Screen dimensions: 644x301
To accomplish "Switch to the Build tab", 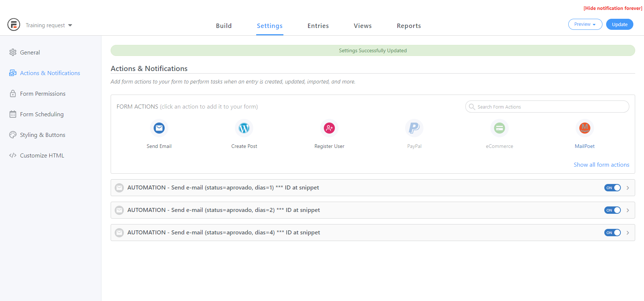I will click(224, 26).
